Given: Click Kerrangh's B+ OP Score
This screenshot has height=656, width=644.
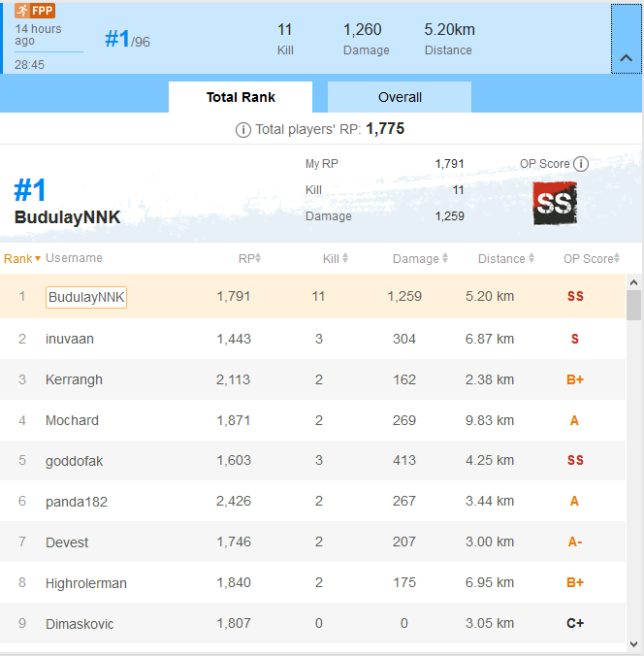Looking at the screenshot, I should pos(575,379).
